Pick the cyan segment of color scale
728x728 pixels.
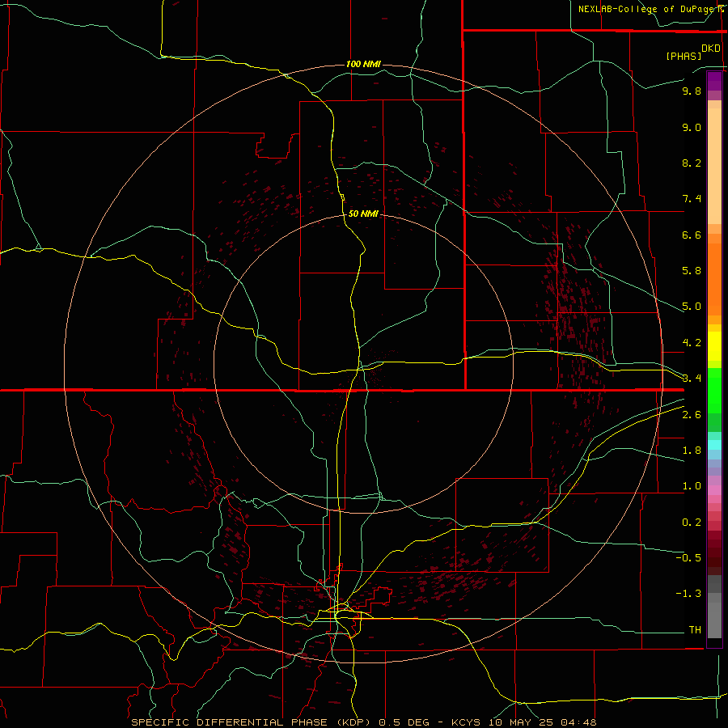(x=714, y=445)
